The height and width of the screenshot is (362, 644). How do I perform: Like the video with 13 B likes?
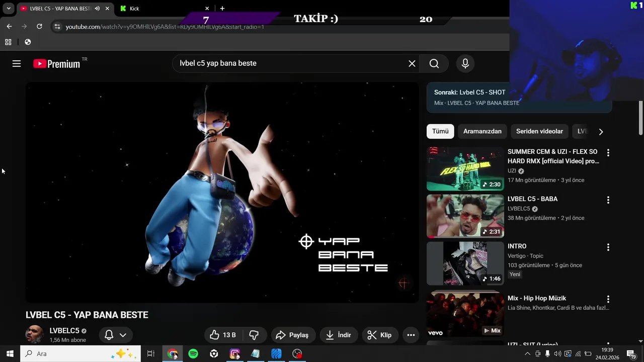tap(223, 335)
